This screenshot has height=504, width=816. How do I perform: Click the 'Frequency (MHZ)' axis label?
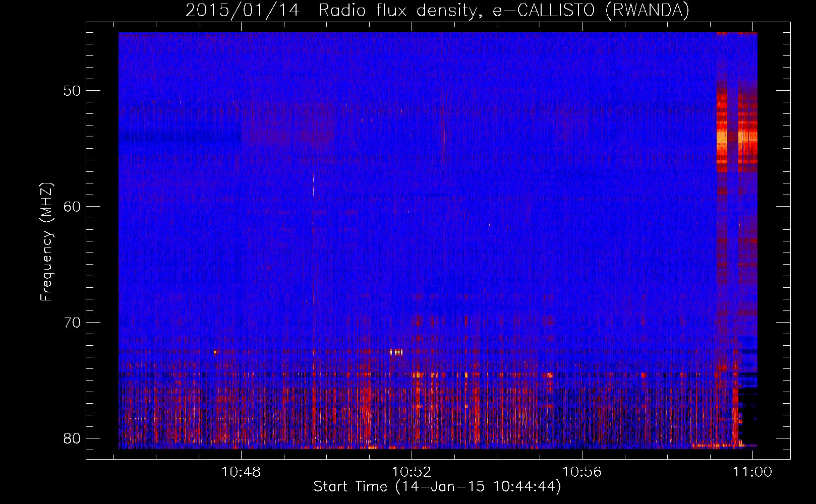(x=46, y=242)
